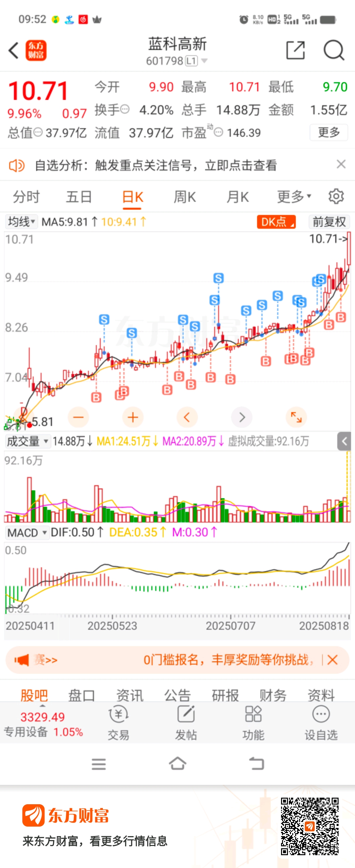Tap the DIF:0.50 value label
The height and width of the screenshot is (868, 355).
[x=77, y=532]
